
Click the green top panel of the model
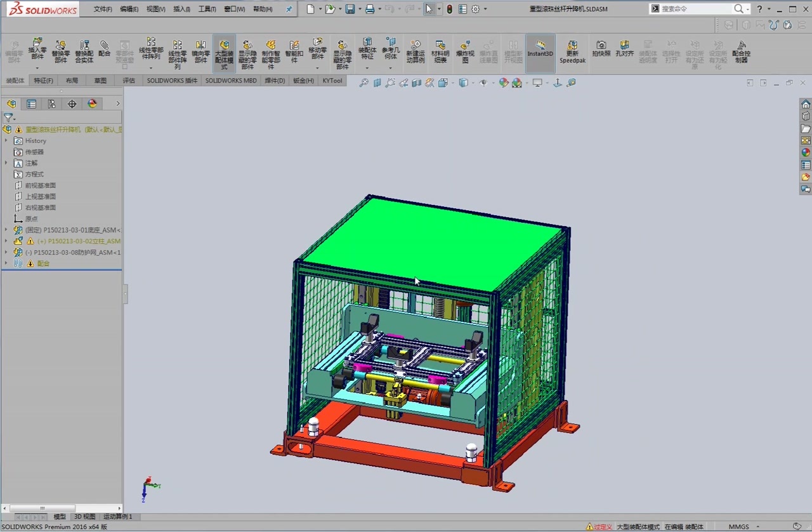[x=435, y=244]
